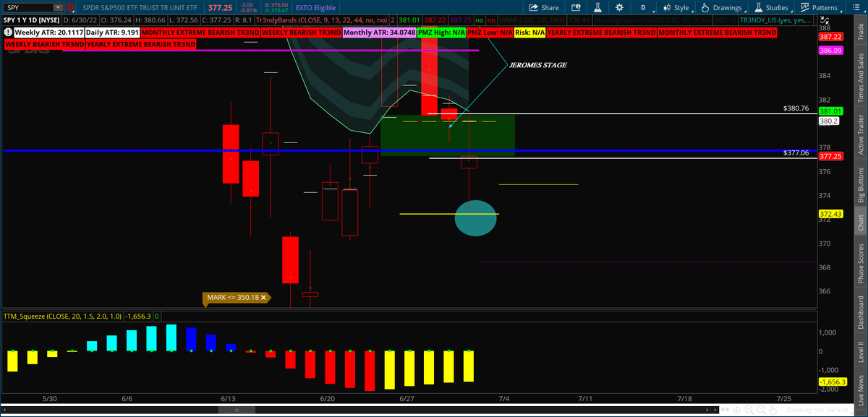Open the Drawings dropdown
This screenshot has height=417, width=868.
click(721, 7)
